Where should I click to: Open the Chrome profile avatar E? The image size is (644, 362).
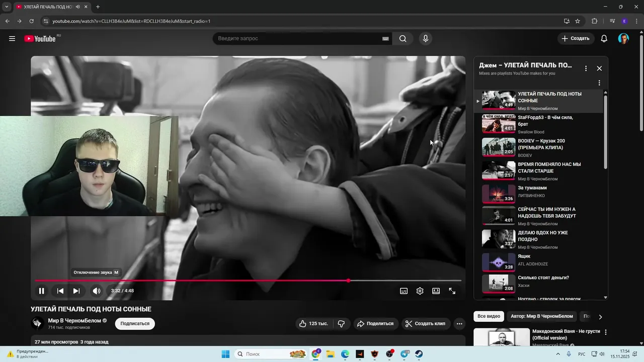[624, 21]
